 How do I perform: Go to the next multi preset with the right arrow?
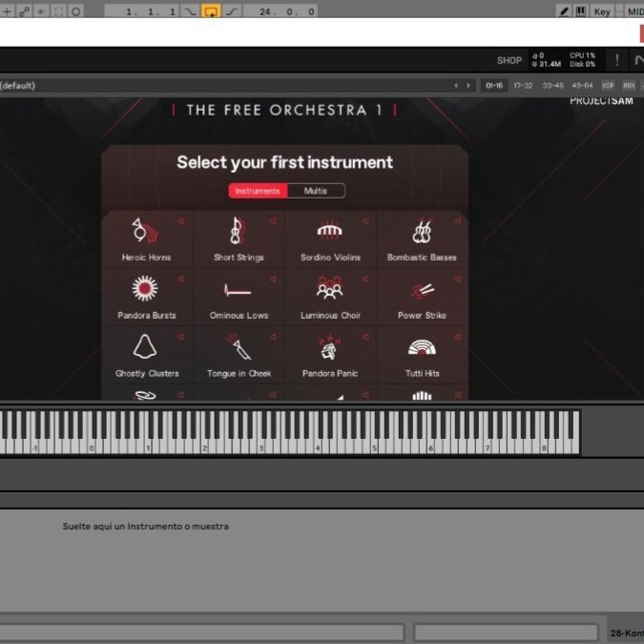coord(468,86)
